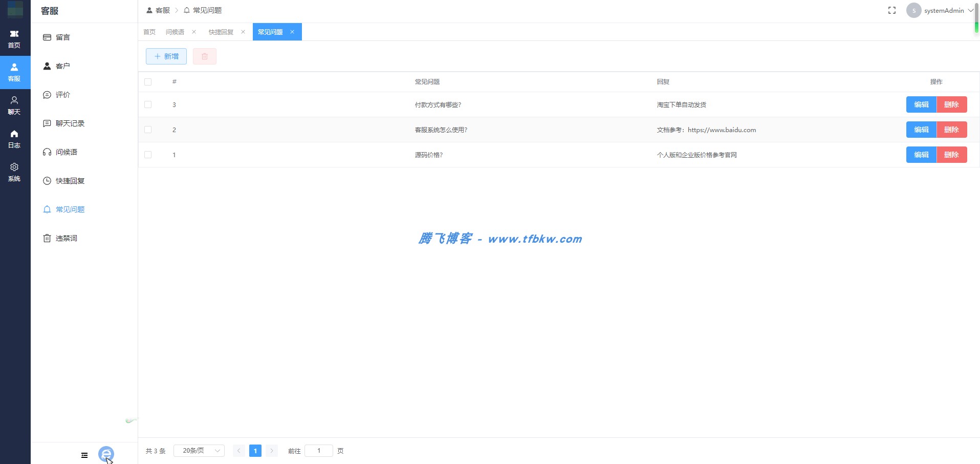Switch to the 问候语 tab

tap(175, 31)
